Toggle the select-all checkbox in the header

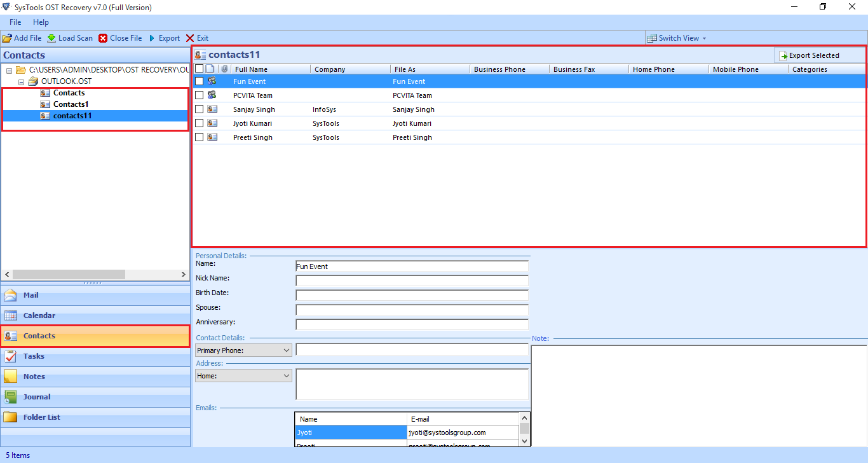pyautogui.click(x=199, y=69)
